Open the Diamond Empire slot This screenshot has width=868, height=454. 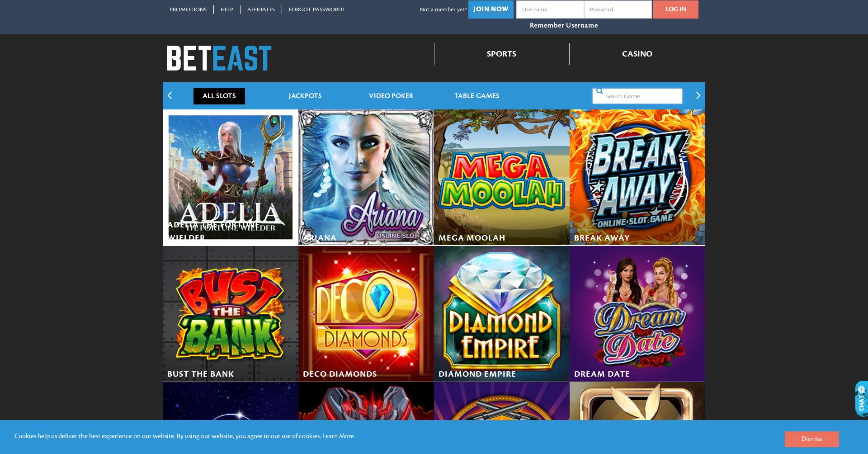[502, 314]
